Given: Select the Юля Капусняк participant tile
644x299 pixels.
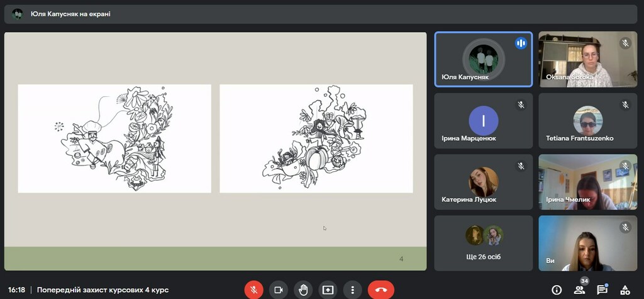Looking at the screenshot, I should 484,59.
